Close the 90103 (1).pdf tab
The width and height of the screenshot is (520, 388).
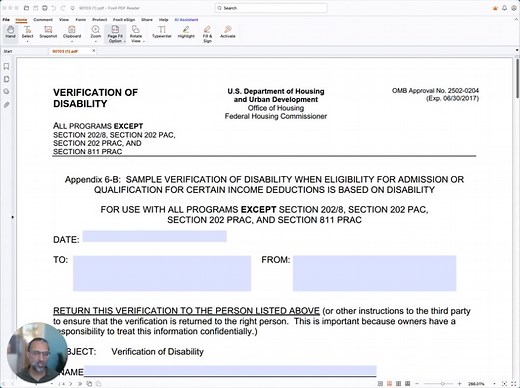pyautogui.click(x=94, y=51)
